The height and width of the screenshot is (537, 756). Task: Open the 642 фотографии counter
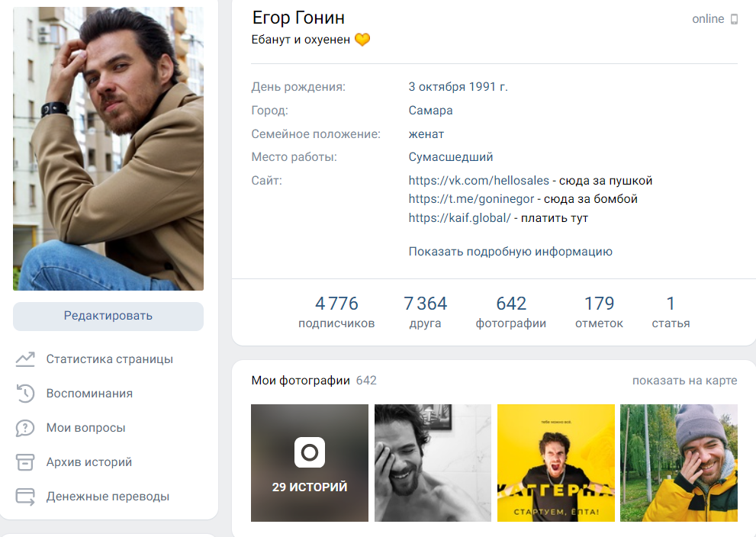pos(511,312)
